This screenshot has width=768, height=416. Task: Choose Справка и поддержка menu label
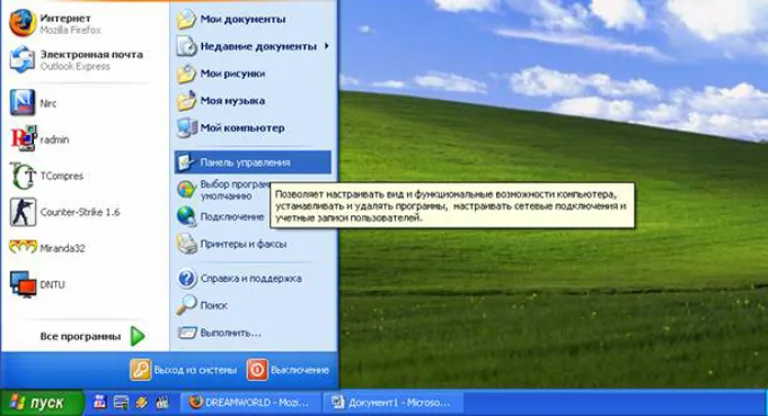click(251, 278)
